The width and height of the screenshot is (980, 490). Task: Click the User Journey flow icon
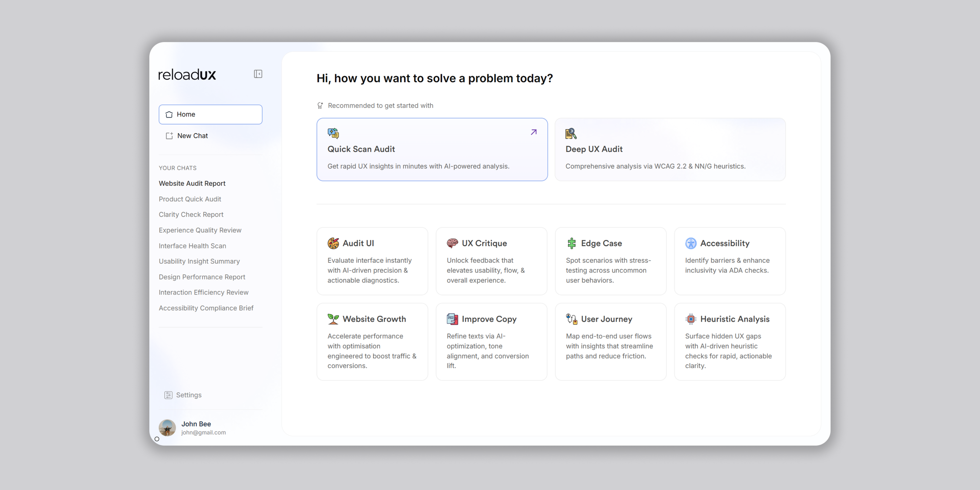tap(571, 319)
